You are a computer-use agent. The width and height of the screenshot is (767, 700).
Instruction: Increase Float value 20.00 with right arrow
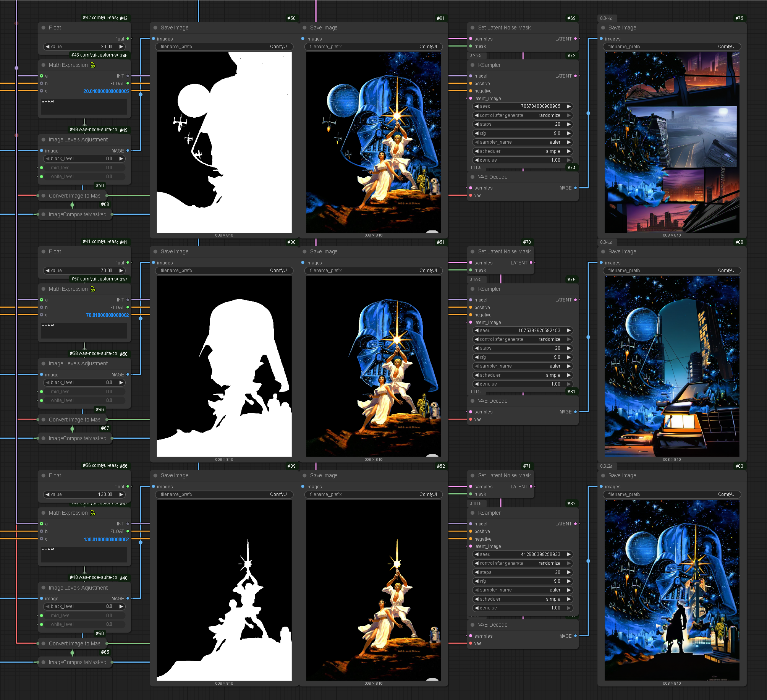coord(121,47)
